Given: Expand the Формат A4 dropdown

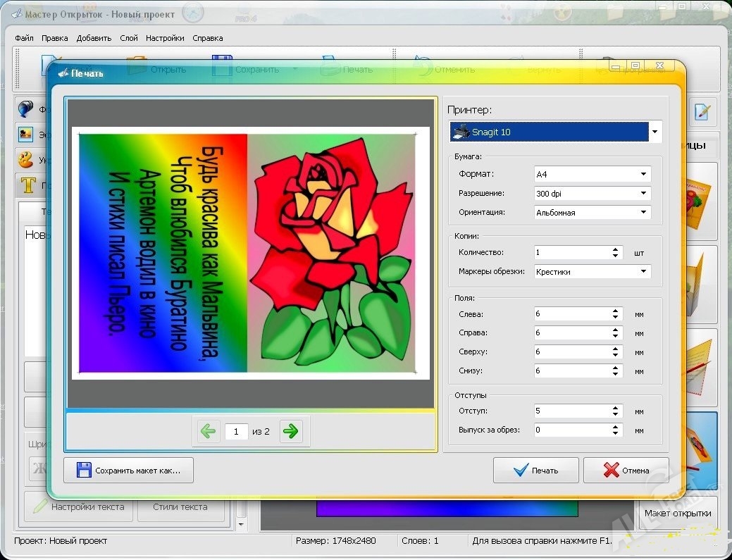Looking at the screenshot, I should [x=592, y=174].
